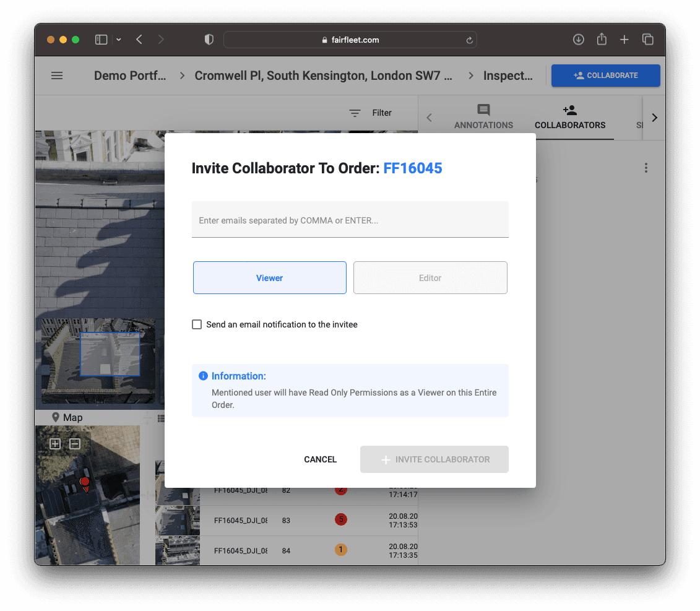
Task: Go forward in Safari history
Action: click(161, 40)
